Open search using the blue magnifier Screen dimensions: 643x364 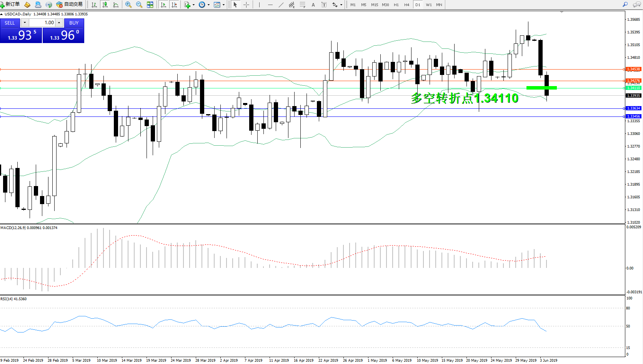pos(625,5)
